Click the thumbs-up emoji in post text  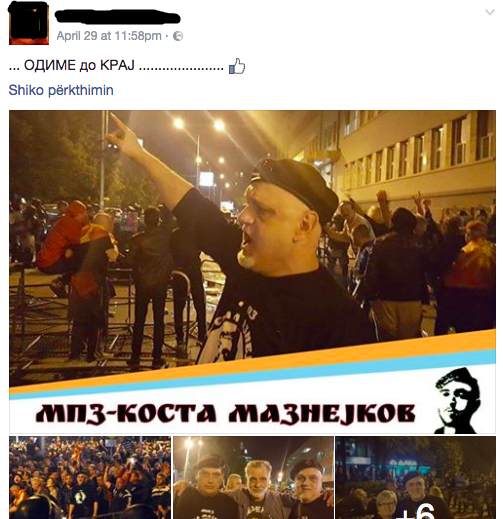click(x=237, y=66)
